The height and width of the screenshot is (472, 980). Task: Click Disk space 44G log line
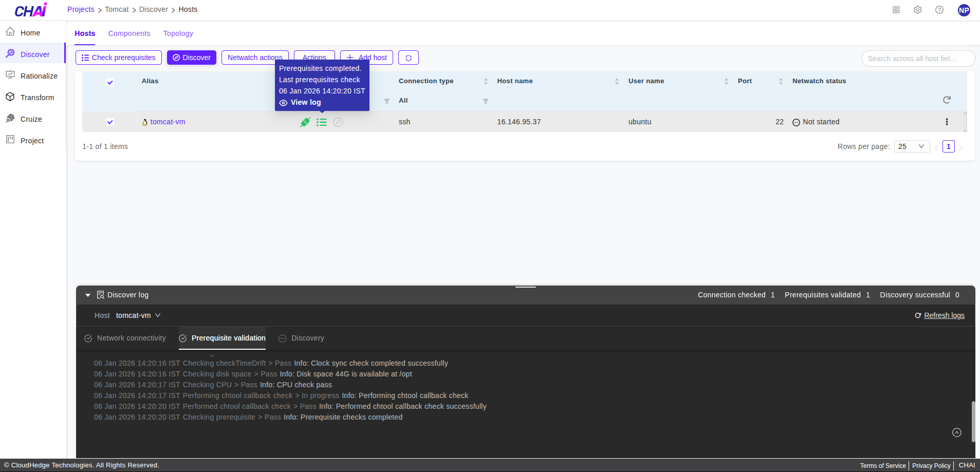[253, 374]
